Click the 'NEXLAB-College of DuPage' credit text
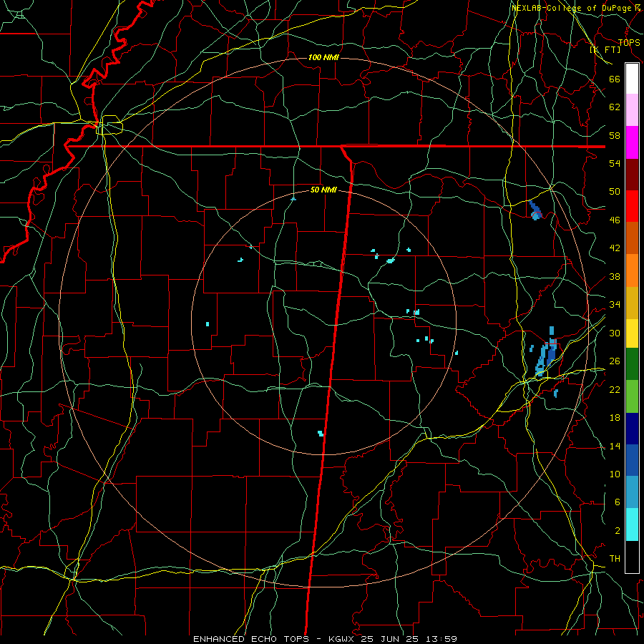The width and height of the screenshot is (644, 644). point(572,8)
